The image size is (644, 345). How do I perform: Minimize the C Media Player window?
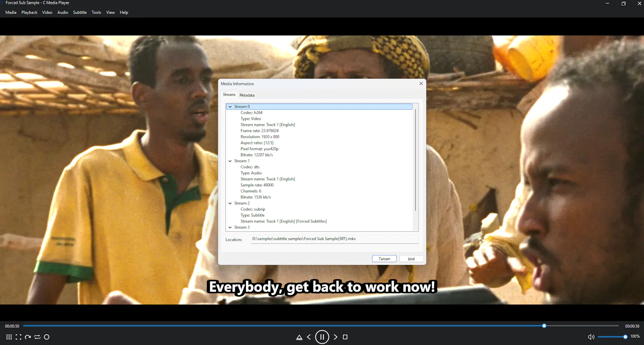[607, 3]
